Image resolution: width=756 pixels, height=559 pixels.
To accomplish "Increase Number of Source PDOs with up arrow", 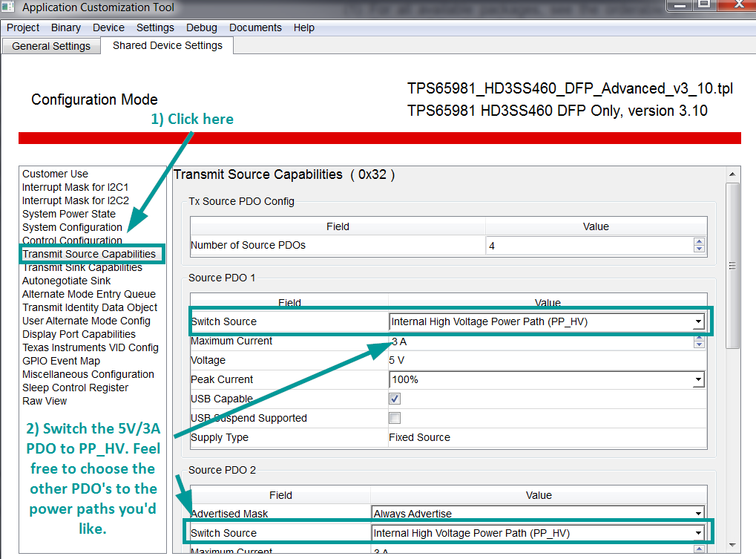I will click(x=699, y=241).
